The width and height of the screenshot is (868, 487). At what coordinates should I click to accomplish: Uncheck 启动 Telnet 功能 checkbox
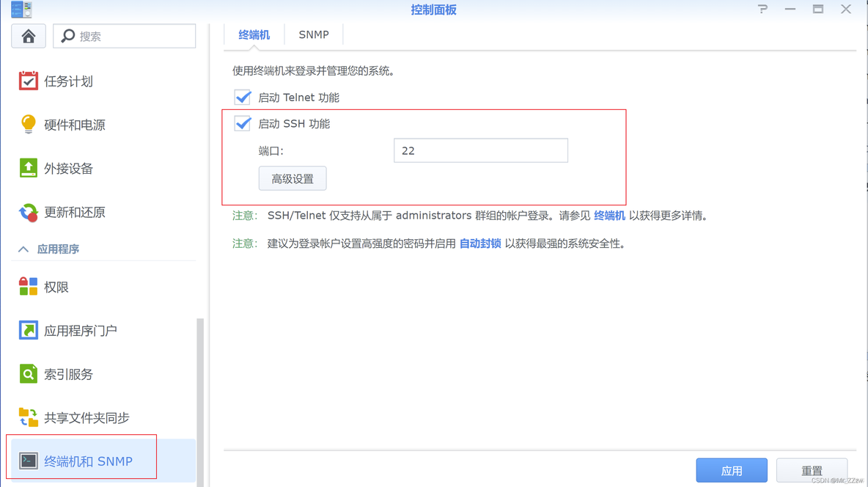(243, 97)
